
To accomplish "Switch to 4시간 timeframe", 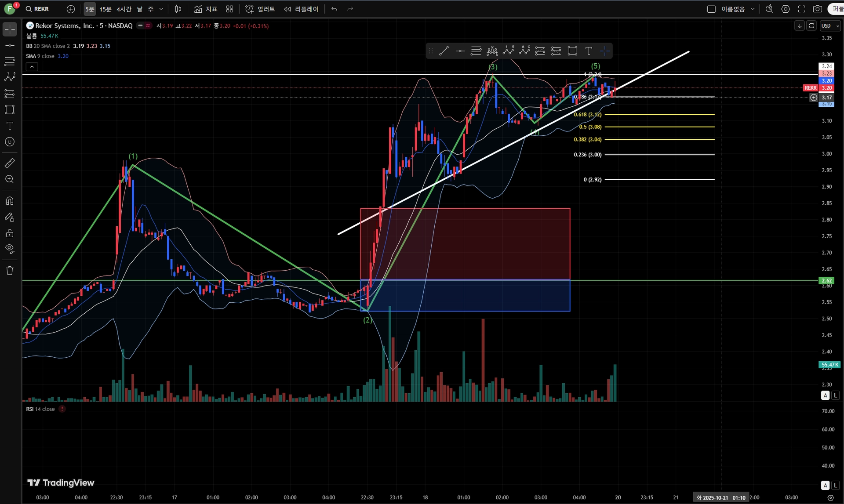I will coord(124,9).
